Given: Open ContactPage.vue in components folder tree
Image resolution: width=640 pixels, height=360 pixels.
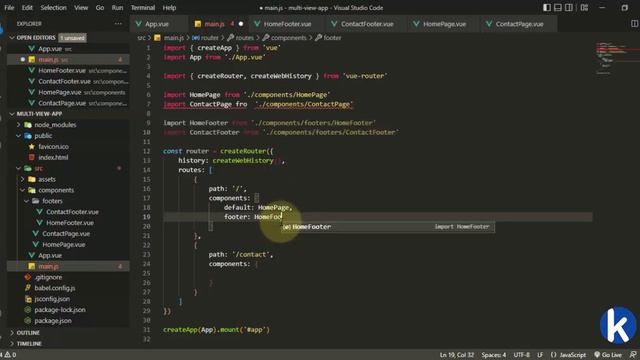Looking at the screenshot, I should [x=66, y=233].
